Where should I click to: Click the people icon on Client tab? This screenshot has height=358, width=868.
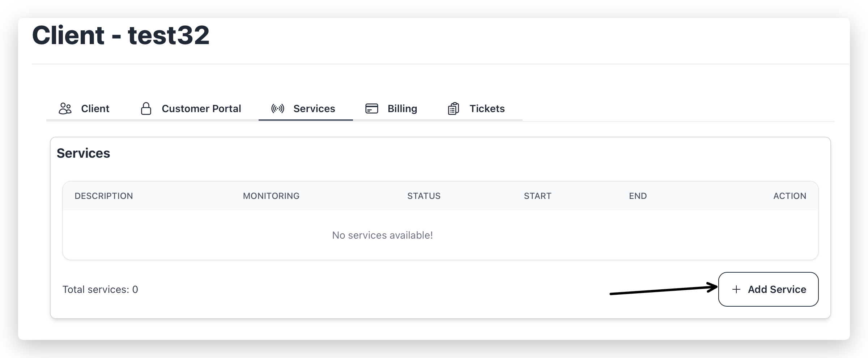[x=65, y=108]
